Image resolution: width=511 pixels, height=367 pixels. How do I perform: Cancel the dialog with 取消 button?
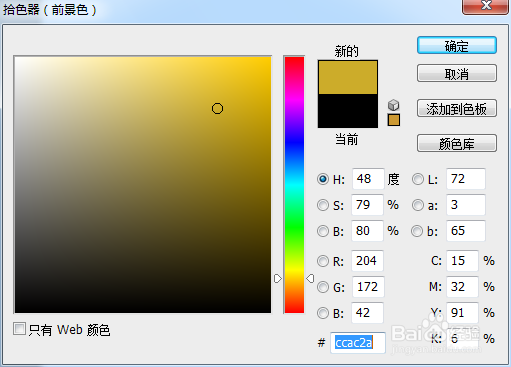(457, 73)
